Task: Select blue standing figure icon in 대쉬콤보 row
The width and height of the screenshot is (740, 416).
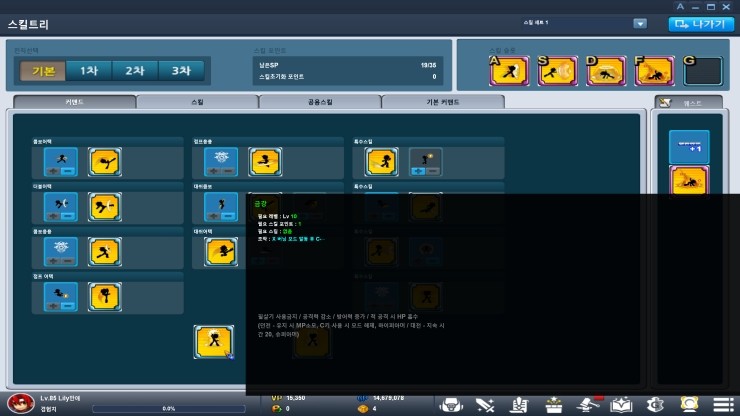Action: [221, 207]
